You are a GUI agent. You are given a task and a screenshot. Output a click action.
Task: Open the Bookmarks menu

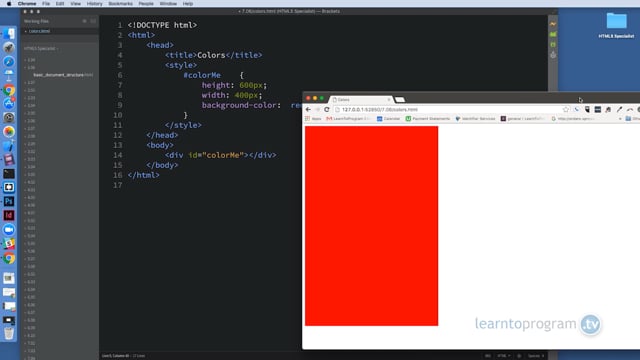(120, 4)
